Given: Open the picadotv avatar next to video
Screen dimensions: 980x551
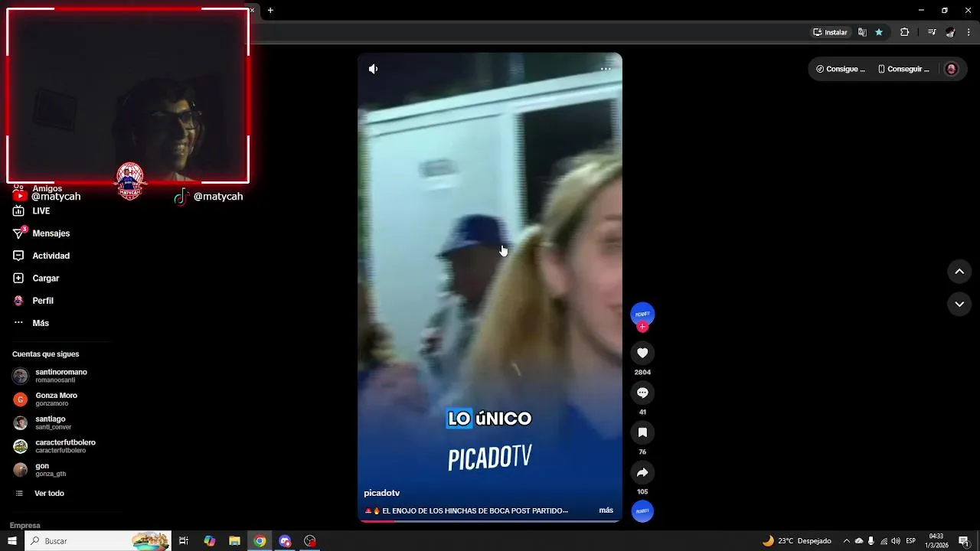Looking at the screenshot, I should (x=642, y=313).
